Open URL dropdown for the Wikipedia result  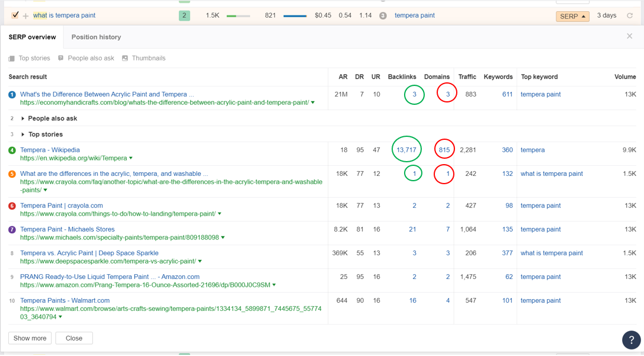(131, 158)
